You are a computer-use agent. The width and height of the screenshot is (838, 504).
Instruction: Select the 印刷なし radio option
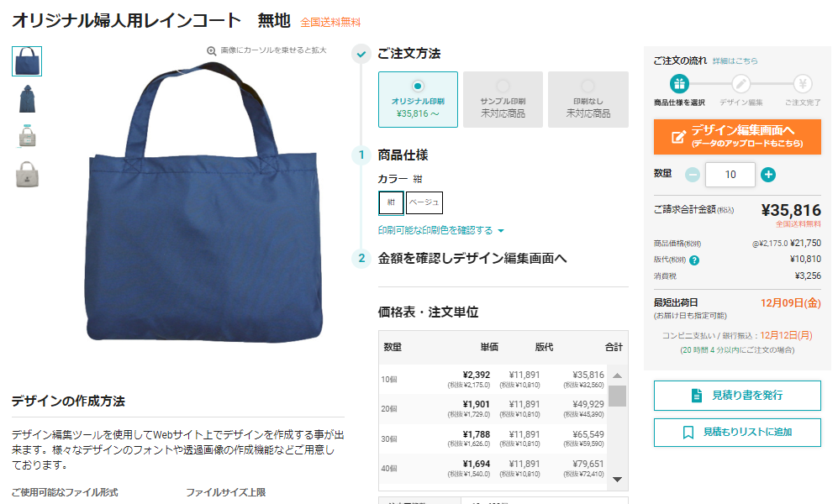(588, 86)
